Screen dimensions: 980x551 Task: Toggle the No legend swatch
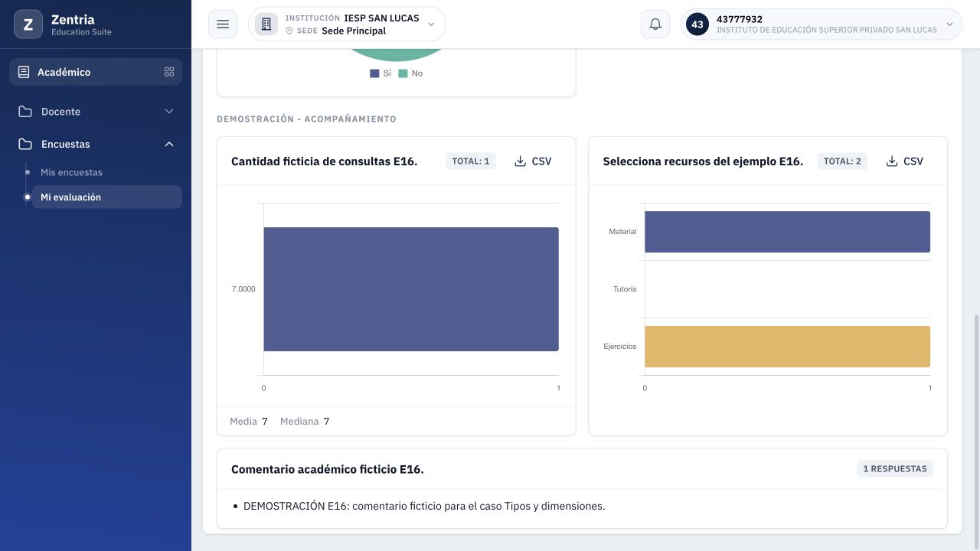(403, 73)
